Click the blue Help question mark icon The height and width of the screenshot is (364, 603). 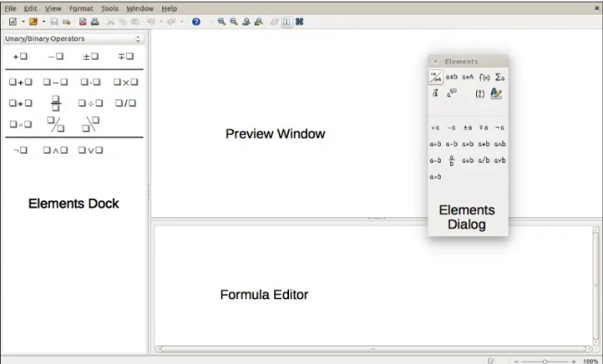click(x=196, y=22)
